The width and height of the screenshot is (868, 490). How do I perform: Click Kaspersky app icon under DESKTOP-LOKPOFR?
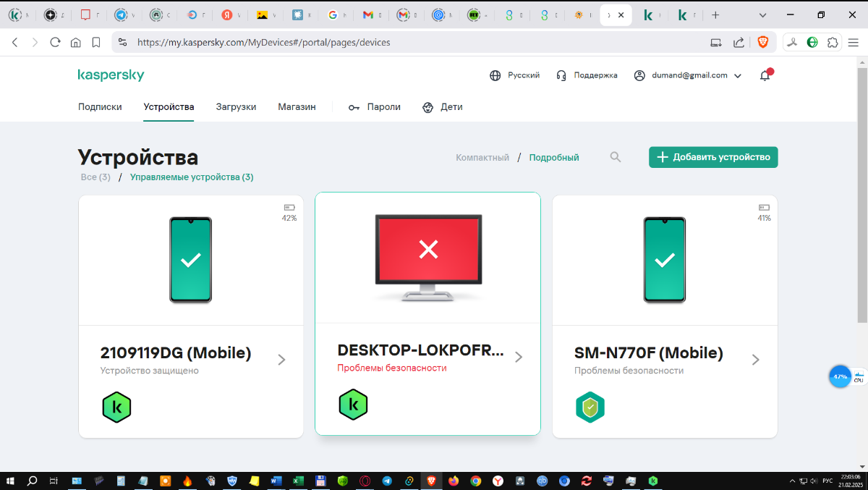(353, 405)
